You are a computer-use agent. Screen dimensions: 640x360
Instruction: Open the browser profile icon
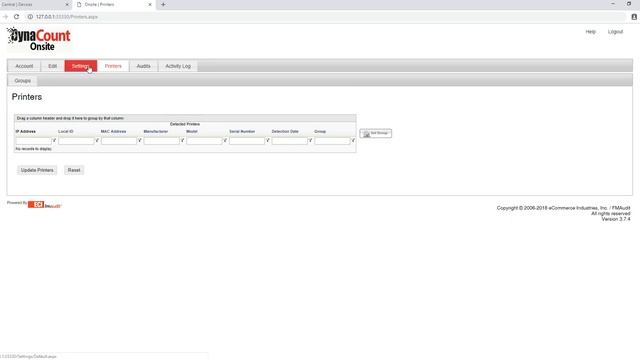(x=634, y=17)
